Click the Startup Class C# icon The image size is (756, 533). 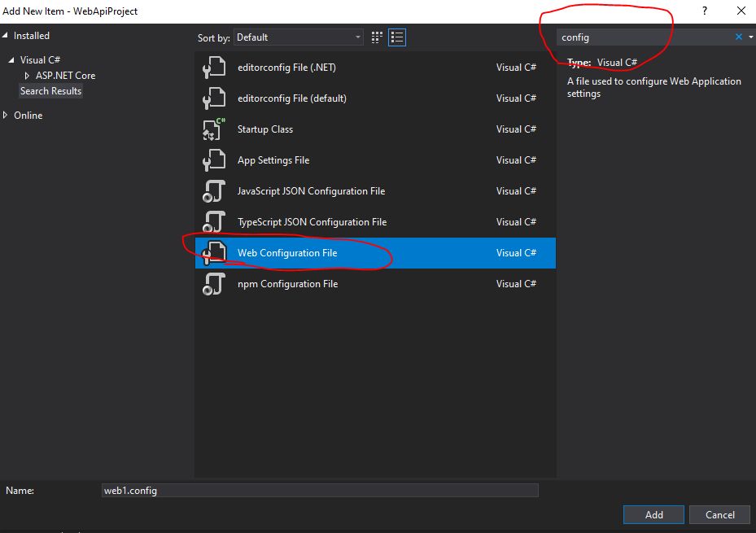(x=213, y=129)
